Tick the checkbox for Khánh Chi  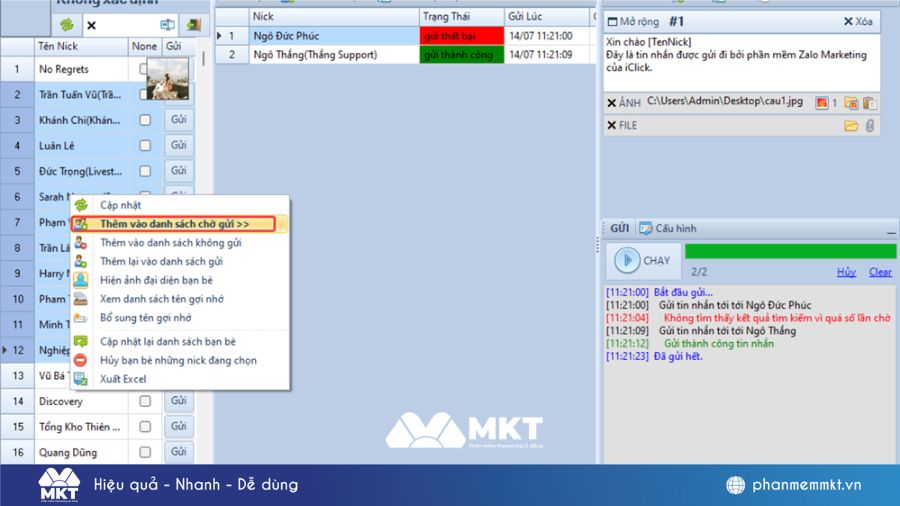pyautogui.click(x=145, y=120)
